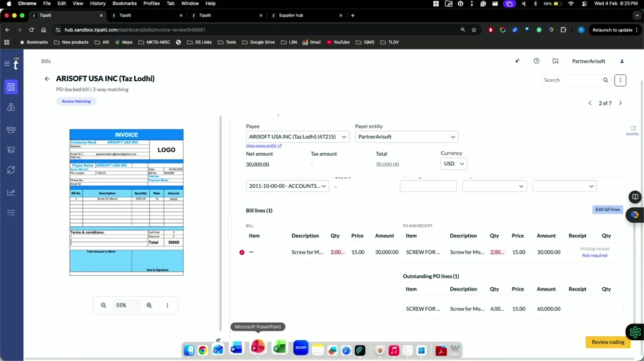Click Relaunch to update button
644x361 pixels.
coord(614,30)
